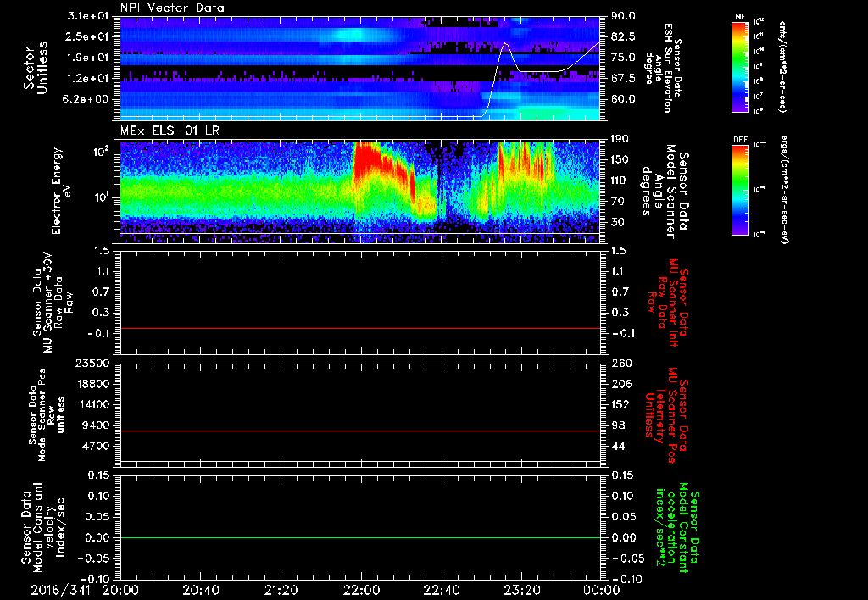This screenshot has width=868, height=600.
Task: Click the 23:20 time axis label
Action: pyautogui.click(x=521, y=589)
